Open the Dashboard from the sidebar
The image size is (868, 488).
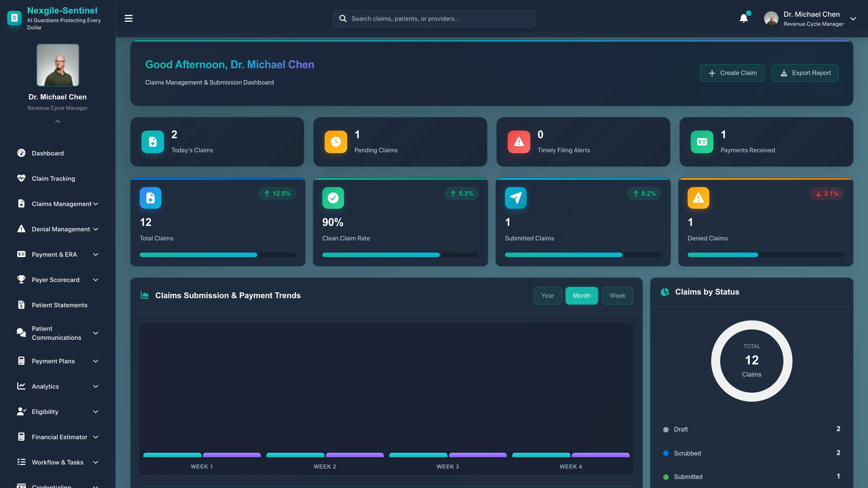click(47, 153)
